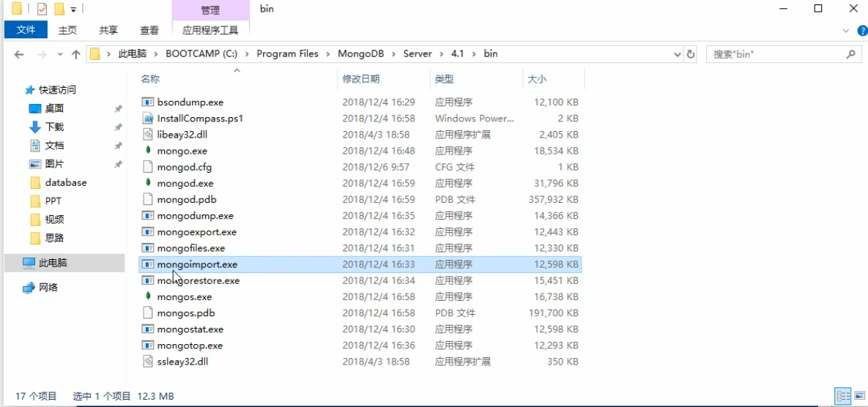Open the help question mark icon
The width and height of the screenshot is (868, 407).
pos(861,30)
